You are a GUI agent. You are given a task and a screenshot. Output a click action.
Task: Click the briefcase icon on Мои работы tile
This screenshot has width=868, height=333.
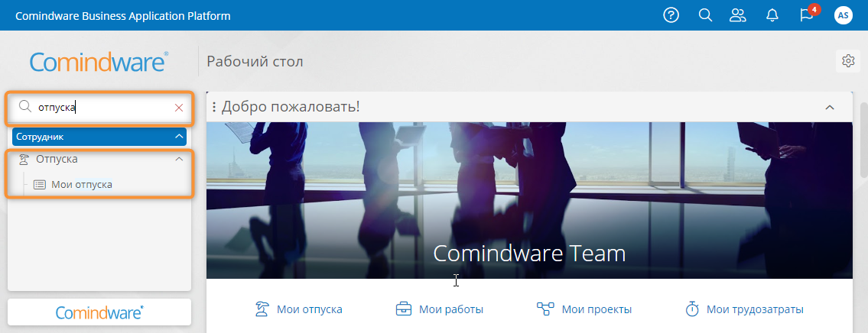(x=404, y=309)
